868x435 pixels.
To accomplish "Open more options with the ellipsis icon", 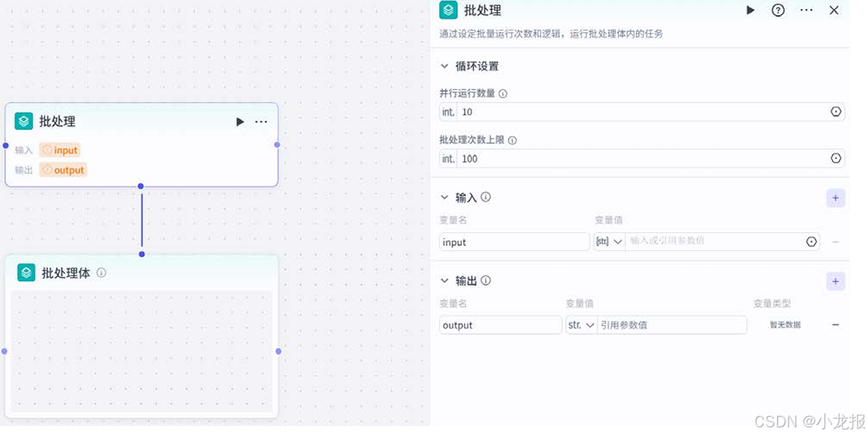I will click(x=806, y=10).
